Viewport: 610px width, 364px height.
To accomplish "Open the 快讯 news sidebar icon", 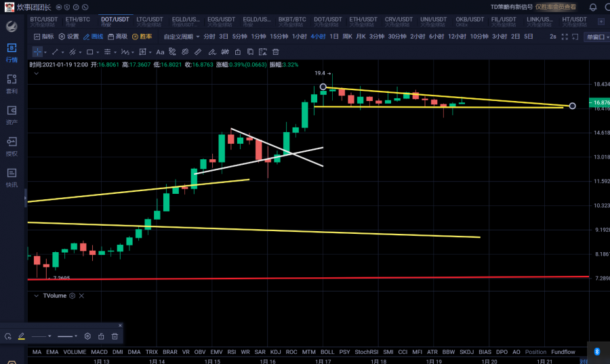I will 12,178.
